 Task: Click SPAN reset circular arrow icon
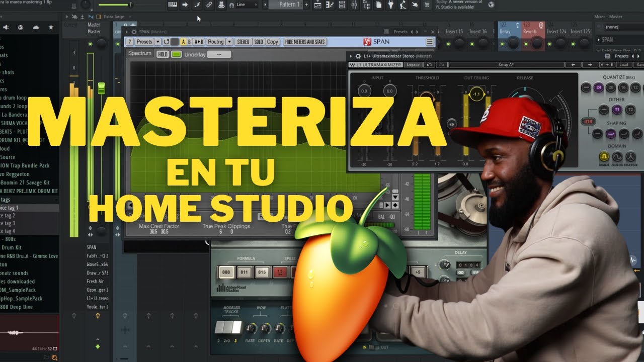(x=167, y=42)
